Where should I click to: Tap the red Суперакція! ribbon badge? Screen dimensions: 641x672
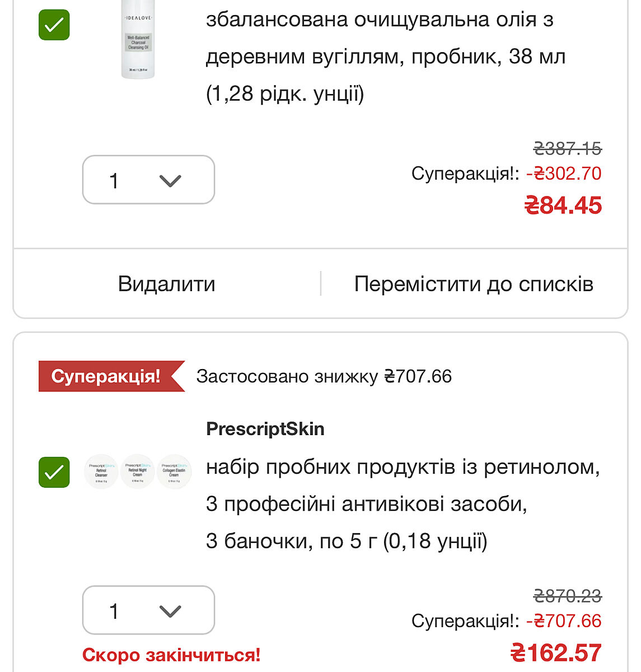[106, 376]
